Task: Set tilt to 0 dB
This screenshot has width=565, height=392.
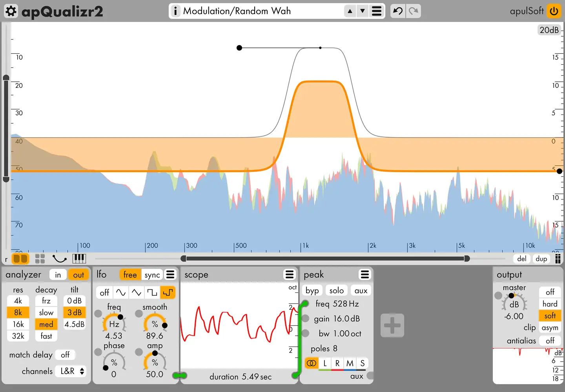Action: point(75,301)
